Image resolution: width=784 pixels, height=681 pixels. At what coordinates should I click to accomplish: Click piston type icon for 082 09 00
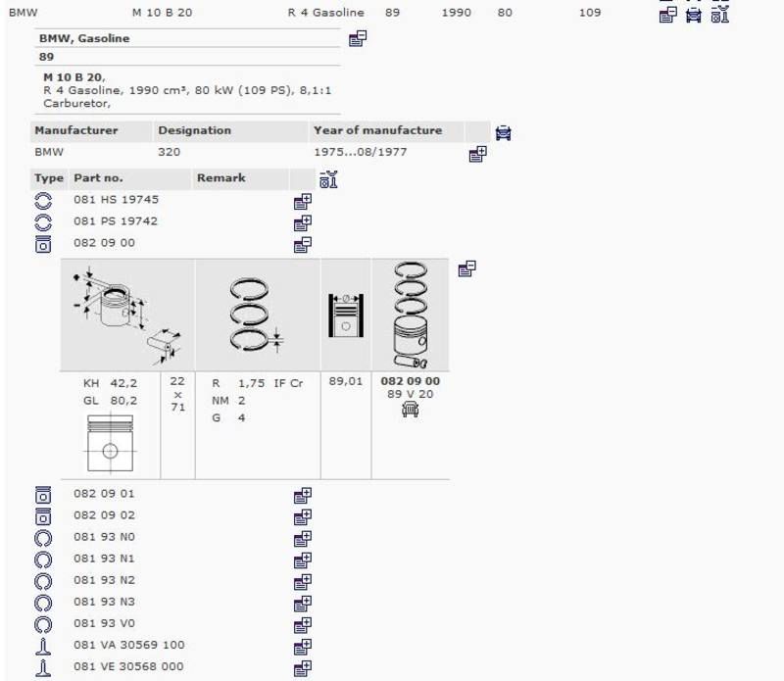[x=43, y=245]
